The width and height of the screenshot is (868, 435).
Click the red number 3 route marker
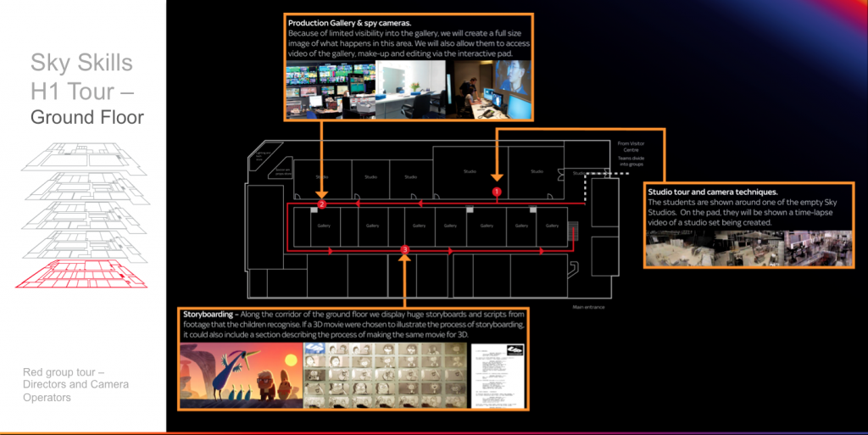pyautogui.click(x=404, y=250)
